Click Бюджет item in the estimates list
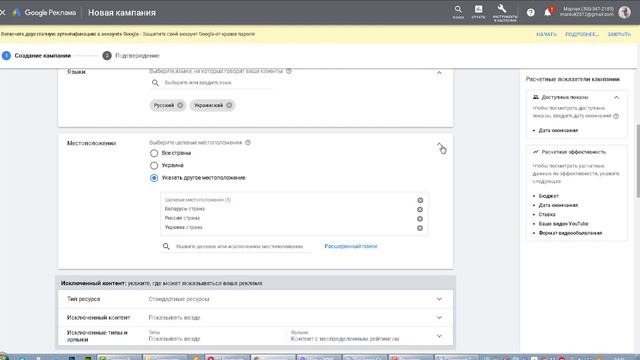This screenshot has width=640, height=360. point(549,196)
